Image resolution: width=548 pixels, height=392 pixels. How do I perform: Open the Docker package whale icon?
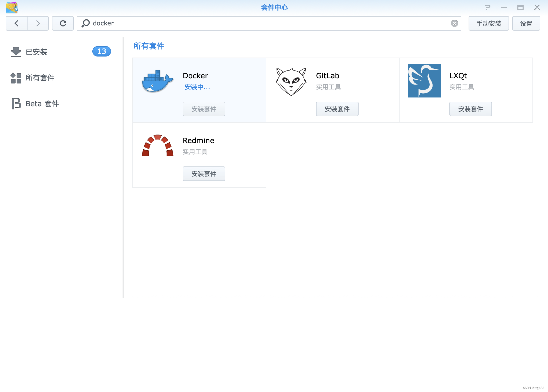pos(157,81)
